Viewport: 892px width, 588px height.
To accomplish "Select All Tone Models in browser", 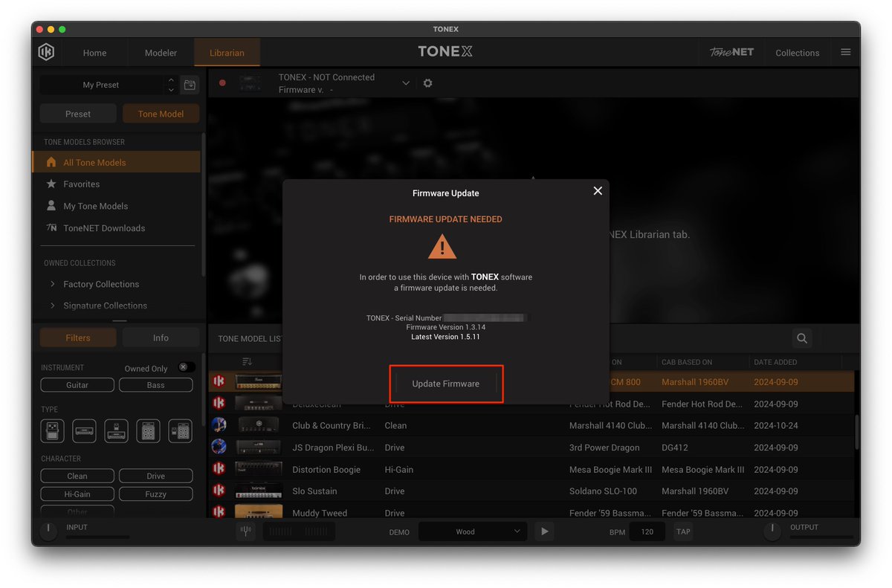I will click(116, 162).
